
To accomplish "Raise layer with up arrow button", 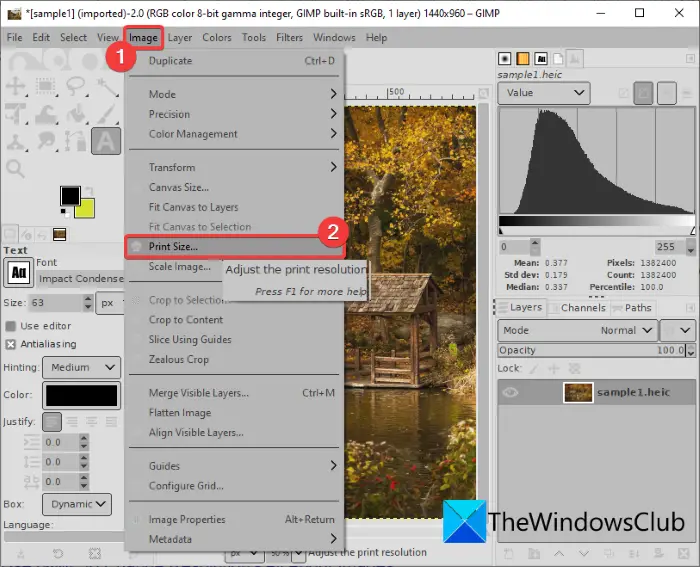I will click(558, 554).
